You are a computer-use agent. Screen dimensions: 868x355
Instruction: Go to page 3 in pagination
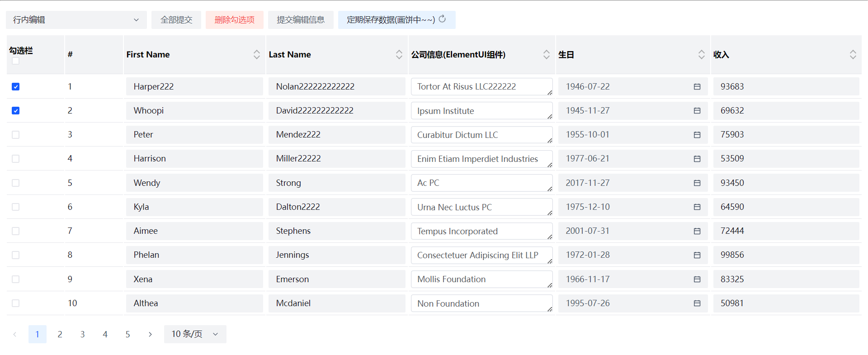(82, 334)
